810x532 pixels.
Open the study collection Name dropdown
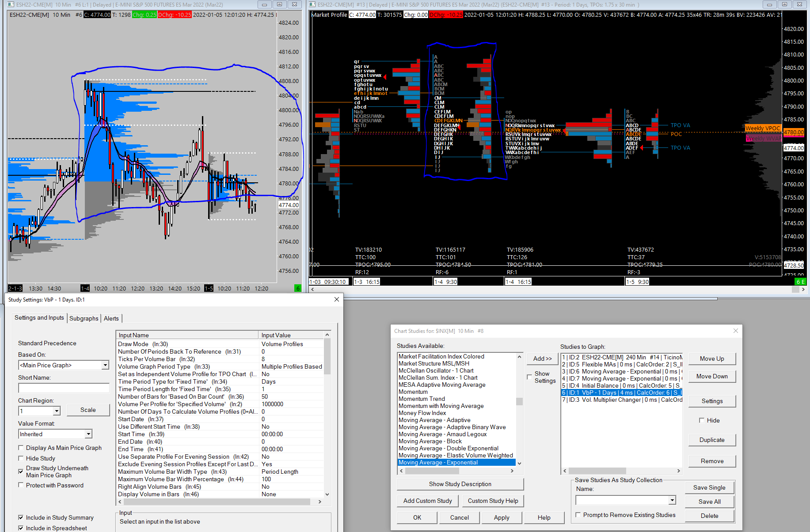pos(672,500)
